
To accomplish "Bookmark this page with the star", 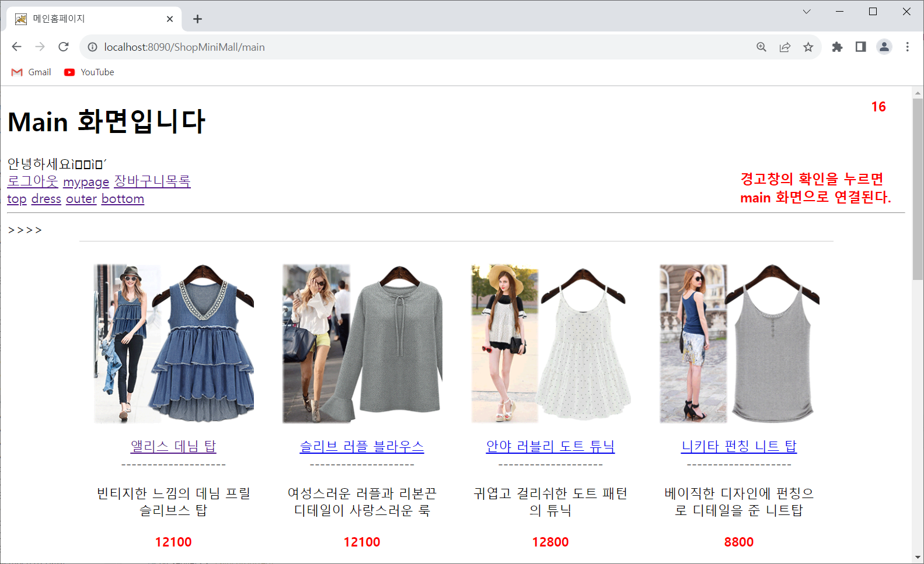I will [x=808, y=47].
